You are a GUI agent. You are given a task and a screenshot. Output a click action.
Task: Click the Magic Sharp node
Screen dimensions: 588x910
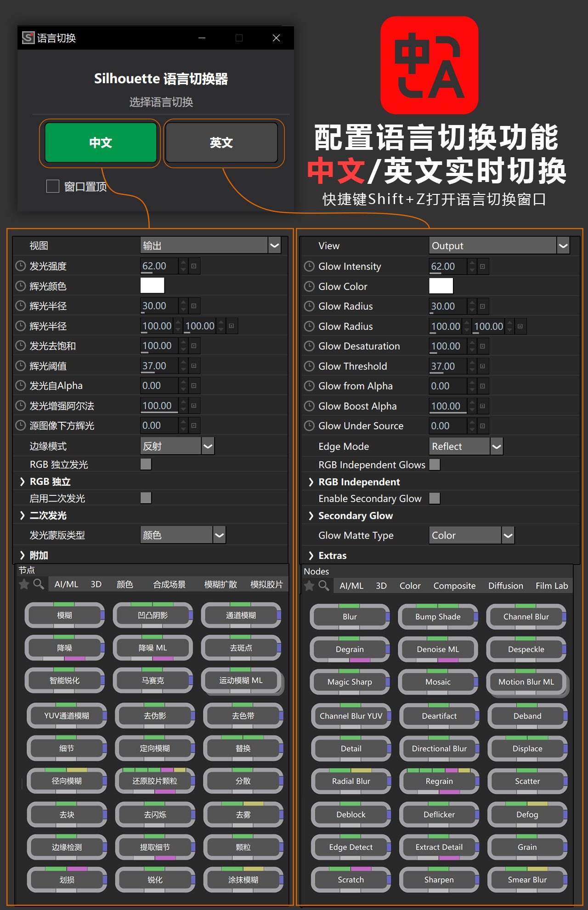350,682
